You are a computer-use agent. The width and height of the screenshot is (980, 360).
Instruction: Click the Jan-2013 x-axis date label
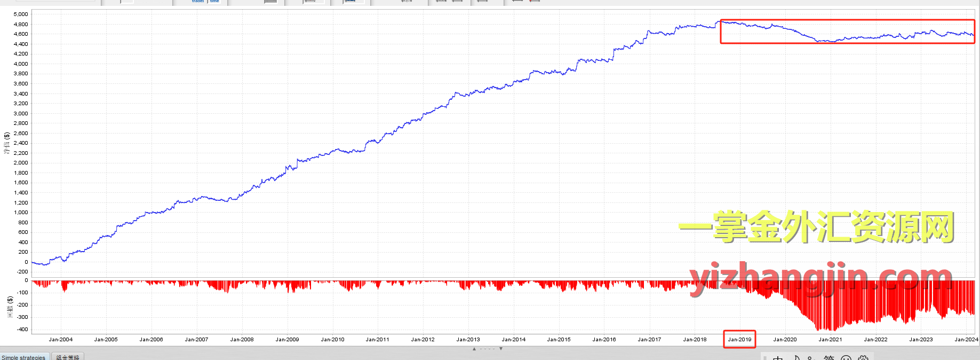468,340
